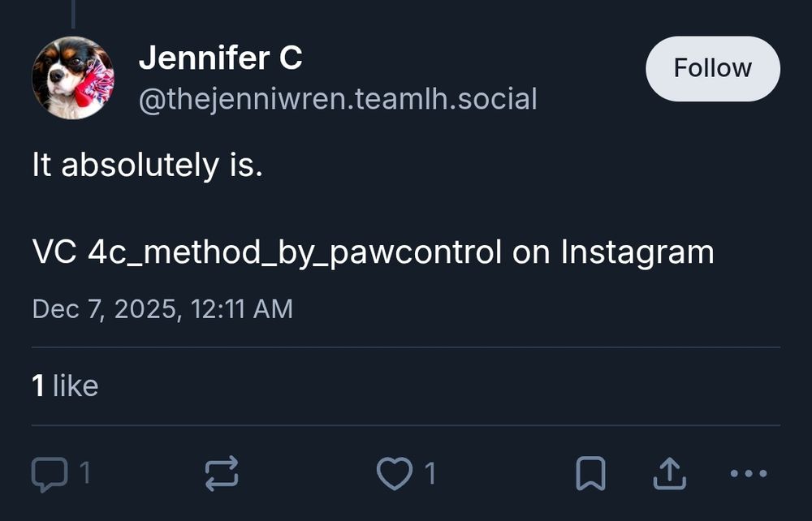Click the handle @thejenniwren.teamlh.social
The image size is (812, 521).
click(x=339, y=98)
